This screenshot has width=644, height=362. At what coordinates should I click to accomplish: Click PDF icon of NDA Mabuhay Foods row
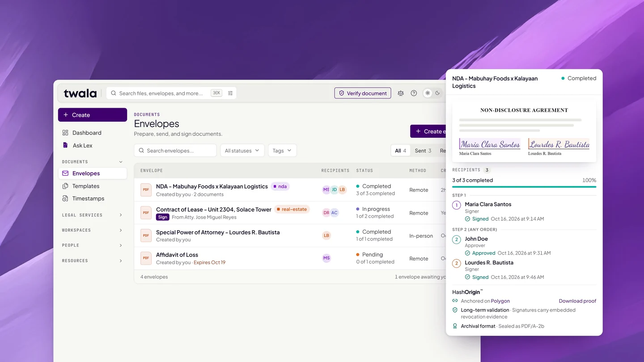click(146, 189)
